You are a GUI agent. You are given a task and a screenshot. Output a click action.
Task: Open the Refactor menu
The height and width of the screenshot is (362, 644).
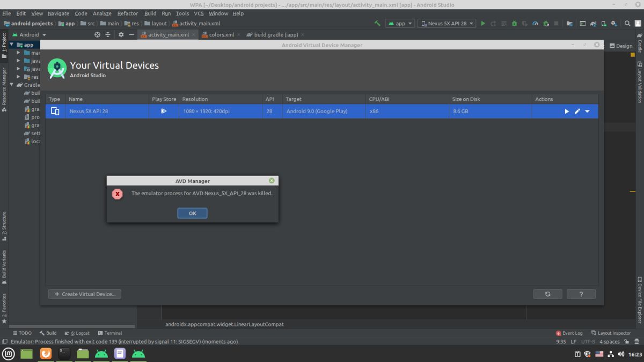tap(128, 13)
